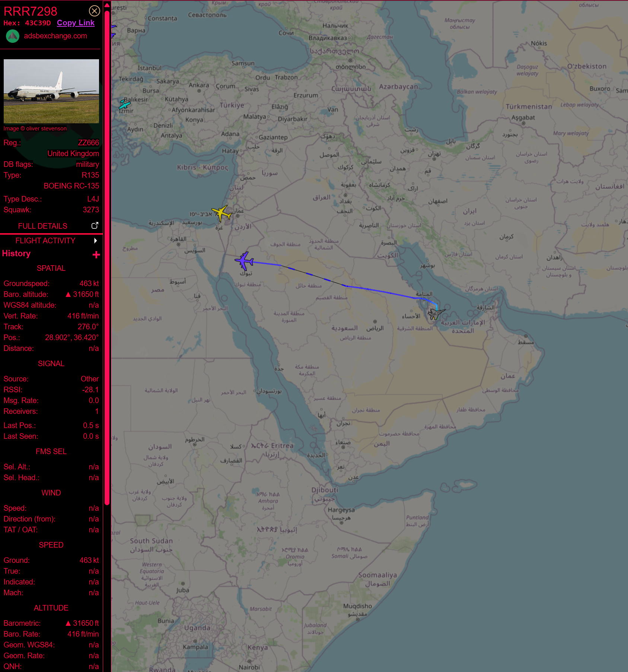Open the adsbexchange.com link

point(55,36)
